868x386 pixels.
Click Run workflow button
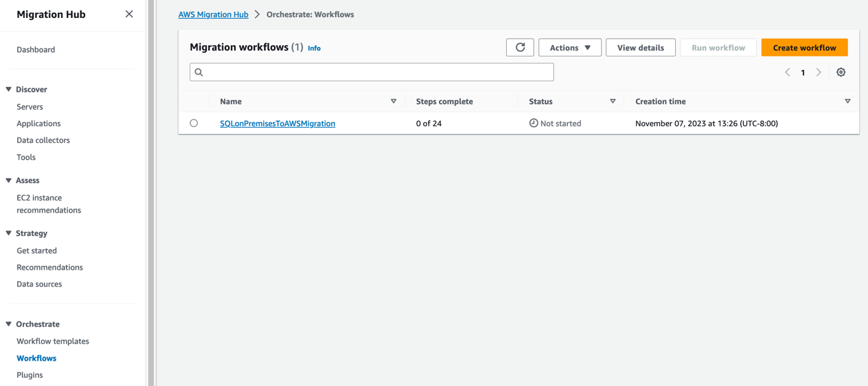pyautogui.click(x=718, y=47)
